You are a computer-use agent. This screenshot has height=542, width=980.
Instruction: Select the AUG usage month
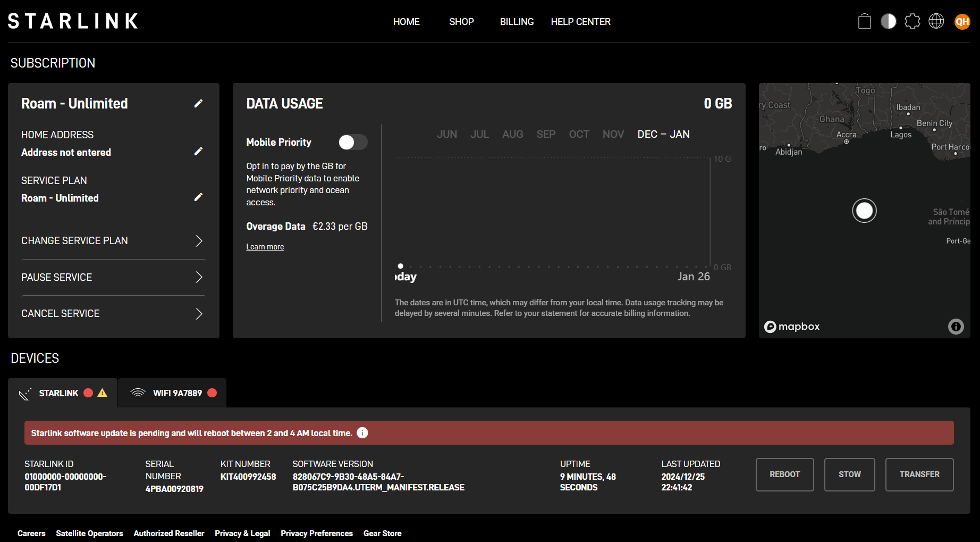coord(513,134)
